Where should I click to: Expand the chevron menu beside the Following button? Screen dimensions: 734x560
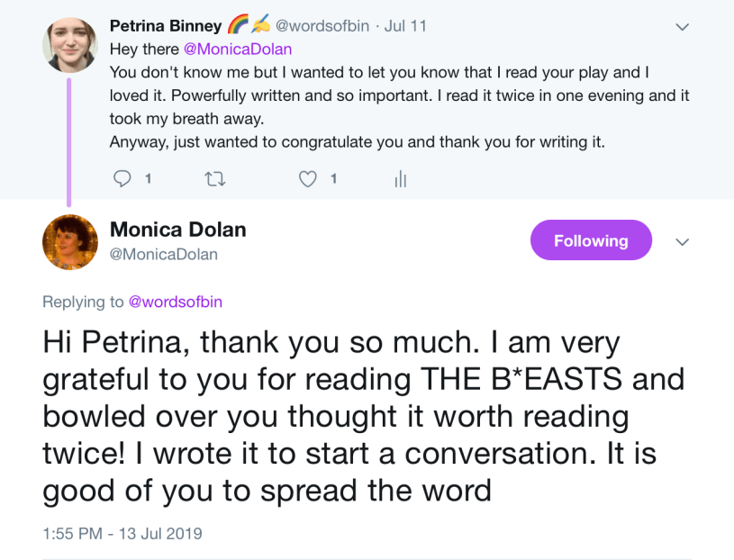[683, 241]
